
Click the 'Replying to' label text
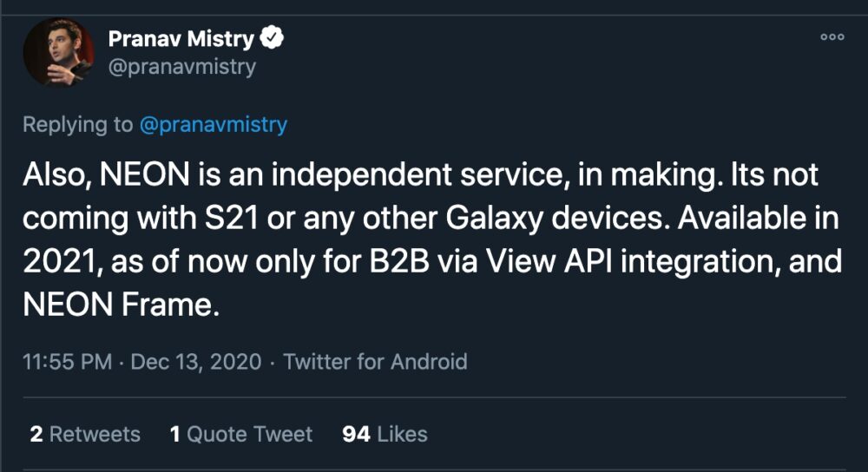(77, 124)
